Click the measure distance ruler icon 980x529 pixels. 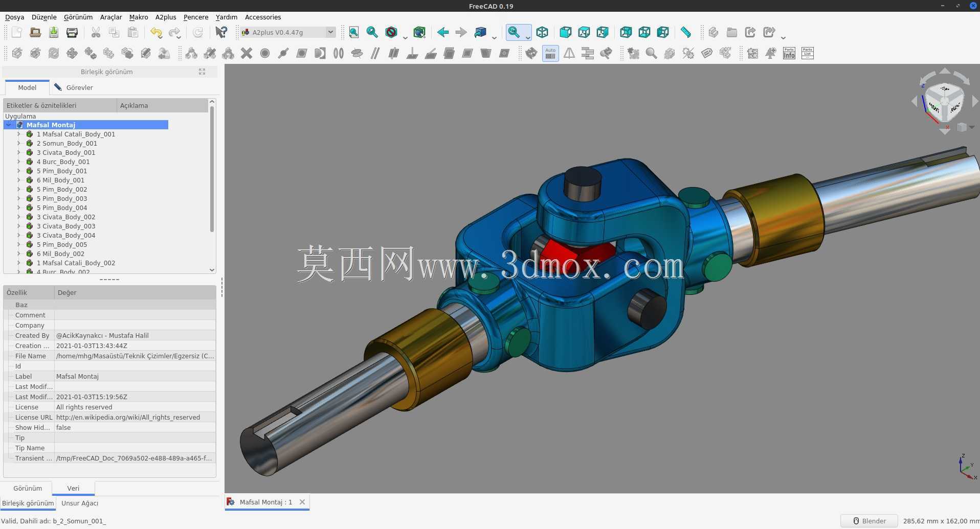(x=686, y=33)
